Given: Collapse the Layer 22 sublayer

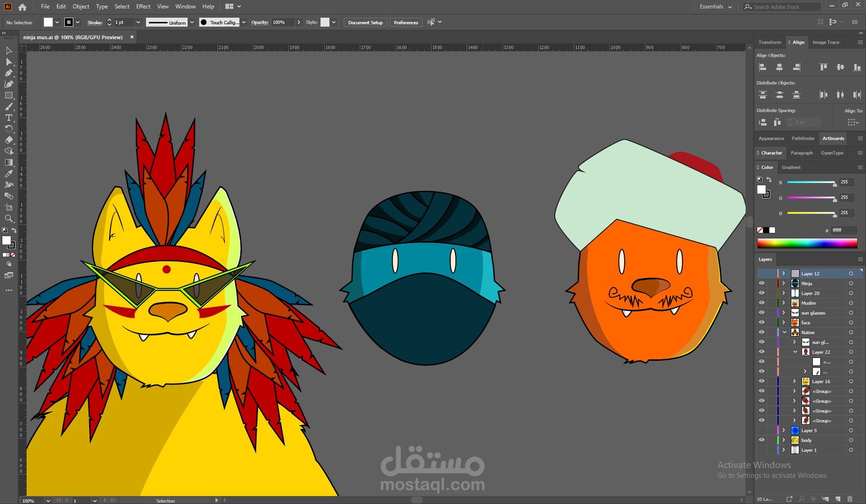Looking at the screenshot, I should (795, 352).
